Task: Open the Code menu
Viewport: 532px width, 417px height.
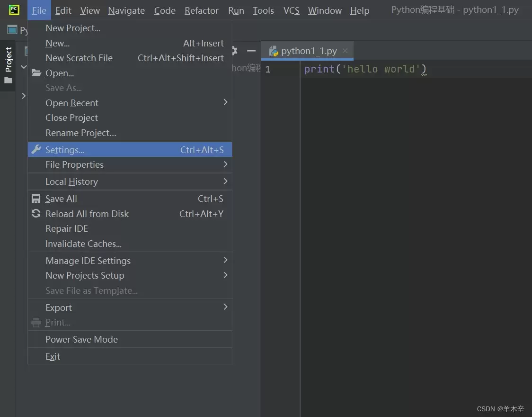Action: (x=165, y=10)
